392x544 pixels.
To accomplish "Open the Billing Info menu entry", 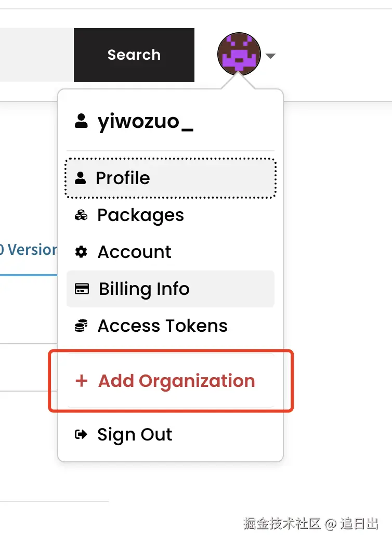I will pos(144,289).
